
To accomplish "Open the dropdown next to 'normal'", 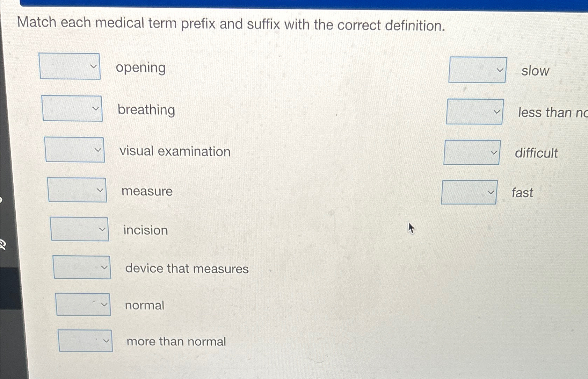I will tap(83, 305).
